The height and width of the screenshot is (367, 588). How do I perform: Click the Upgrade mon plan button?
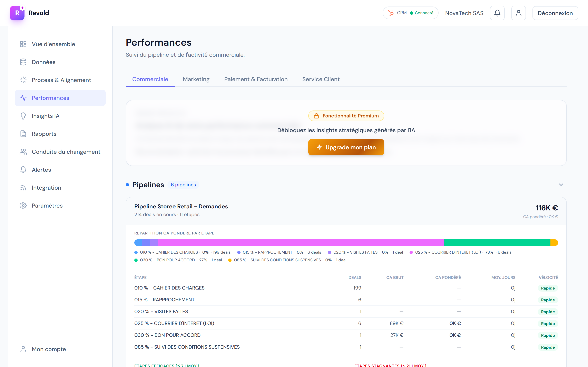(x=346, y=147)
